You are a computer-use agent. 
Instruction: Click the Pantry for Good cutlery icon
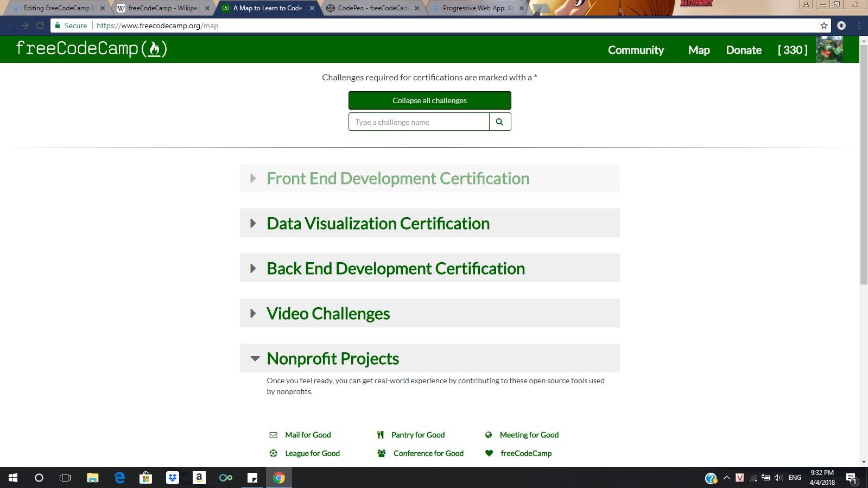381,435
